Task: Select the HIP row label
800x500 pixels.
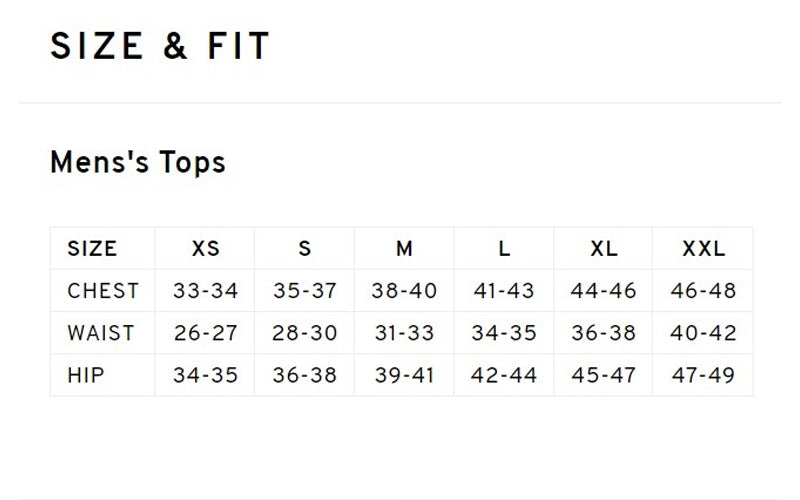Action: pos(86,375)
